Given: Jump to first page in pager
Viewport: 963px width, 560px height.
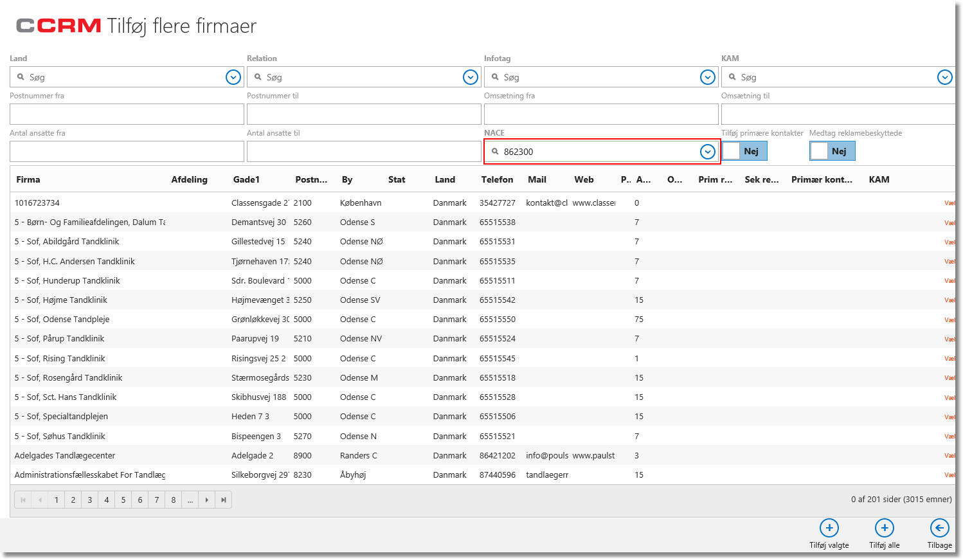Looking at the screenshot, I should coord(23,500).
